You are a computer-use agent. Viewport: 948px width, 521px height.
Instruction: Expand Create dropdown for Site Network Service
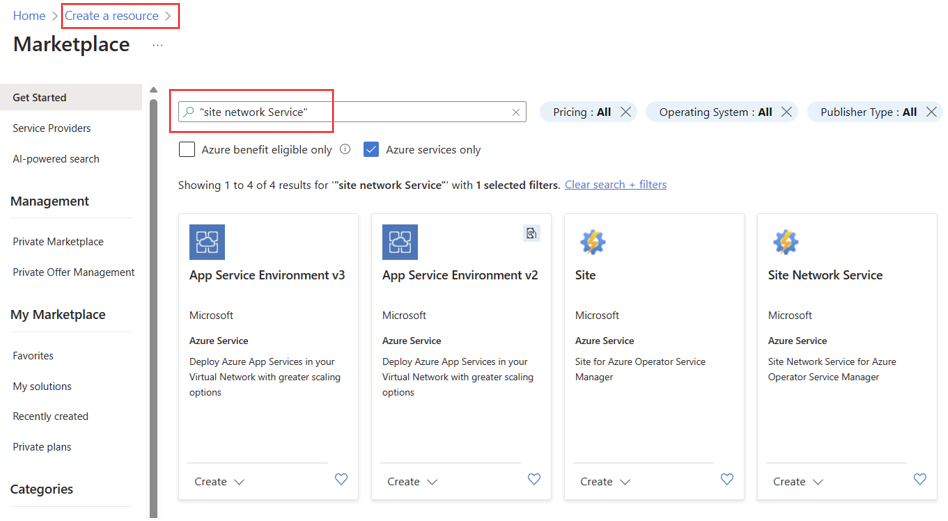click(x=798, y=482)
